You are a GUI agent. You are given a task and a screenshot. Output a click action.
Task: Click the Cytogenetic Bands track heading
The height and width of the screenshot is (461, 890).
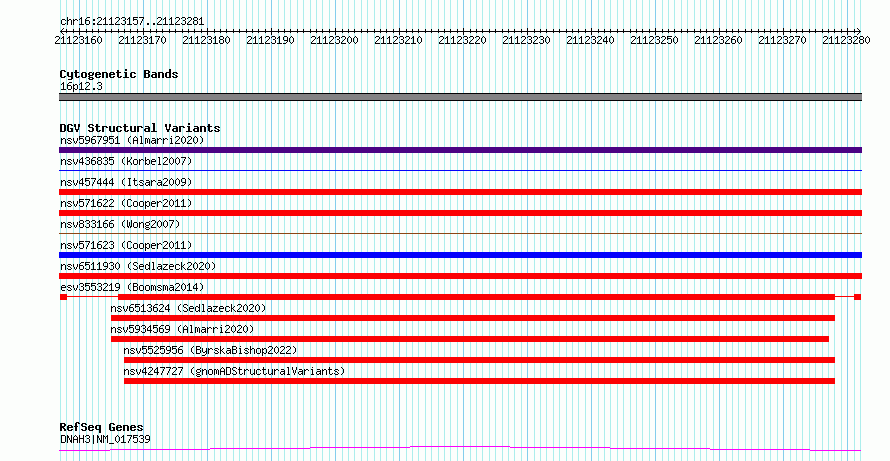click(119, 74)
